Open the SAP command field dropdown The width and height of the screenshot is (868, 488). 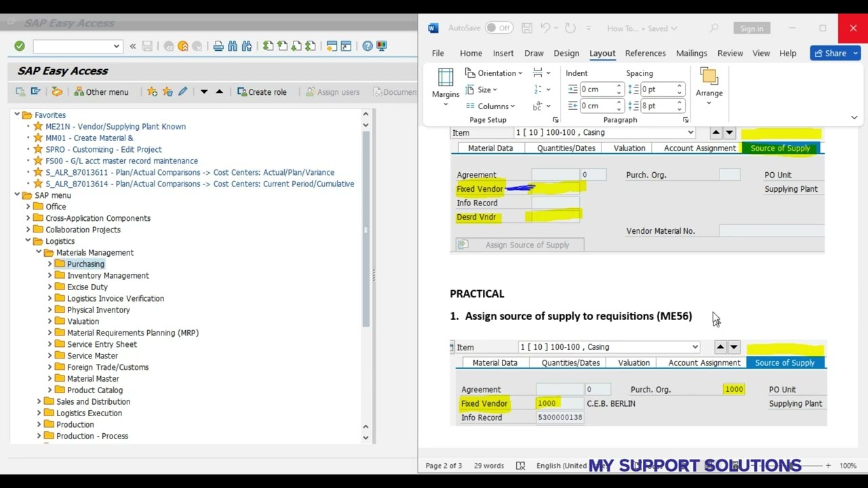(x=117, y=46)
